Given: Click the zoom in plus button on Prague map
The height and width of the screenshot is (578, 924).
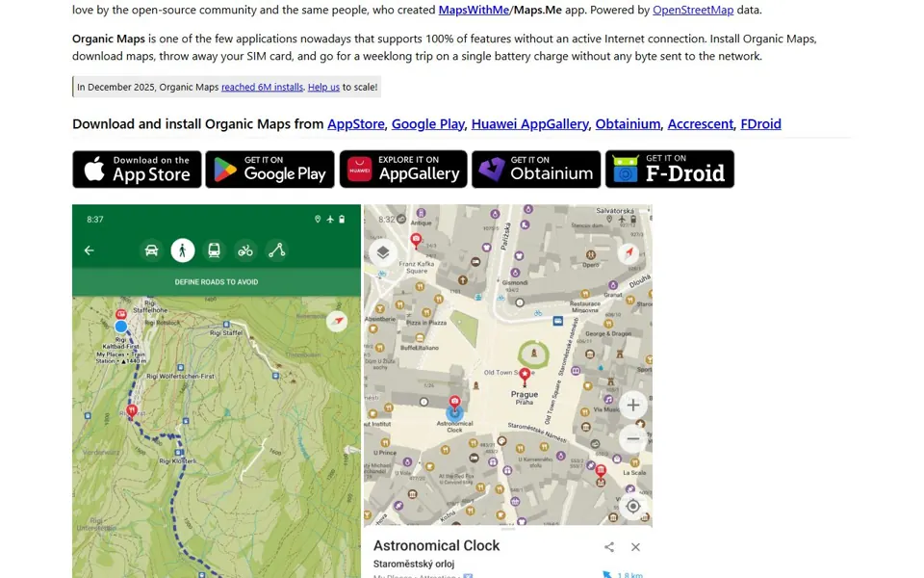Looking at the screenshot, I should (x=633, y=406).
